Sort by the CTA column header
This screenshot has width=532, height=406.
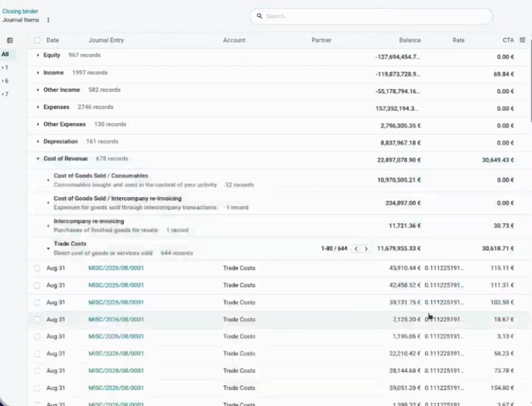(x=508, y=40)
